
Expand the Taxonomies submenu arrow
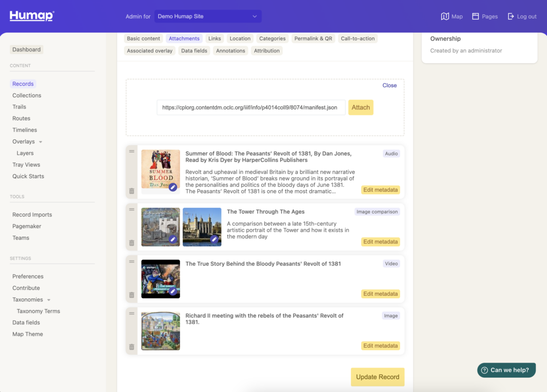(x=49, y=300)
